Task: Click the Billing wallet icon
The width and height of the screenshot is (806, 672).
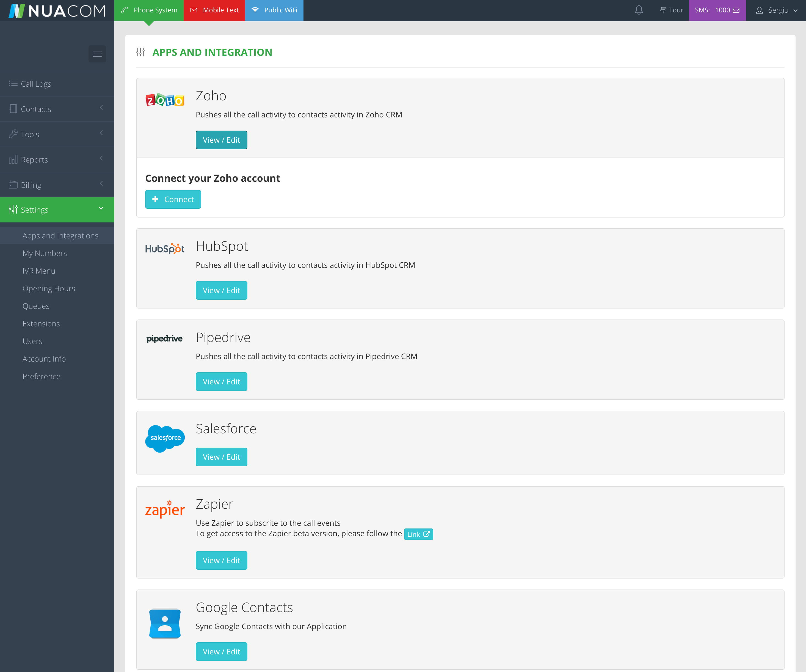Action: pyautogui.click(x=13, y=185)
